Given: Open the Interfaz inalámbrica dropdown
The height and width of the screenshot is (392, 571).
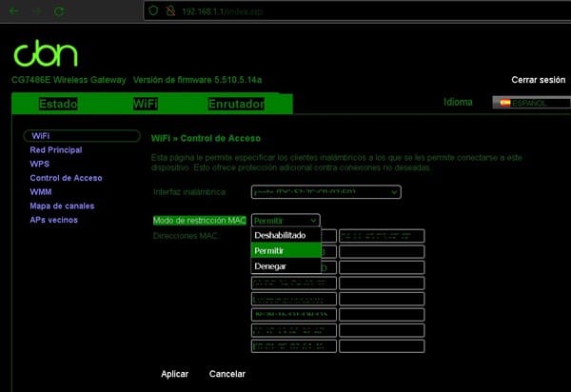Looking at the screenshot, I should (326, 192).
